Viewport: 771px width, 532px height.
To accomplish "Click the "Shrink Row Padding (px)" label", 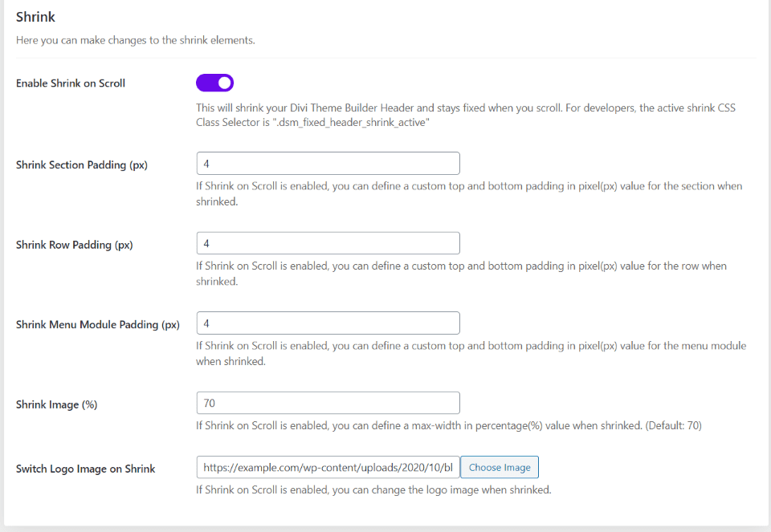I will tap(75, 245).
